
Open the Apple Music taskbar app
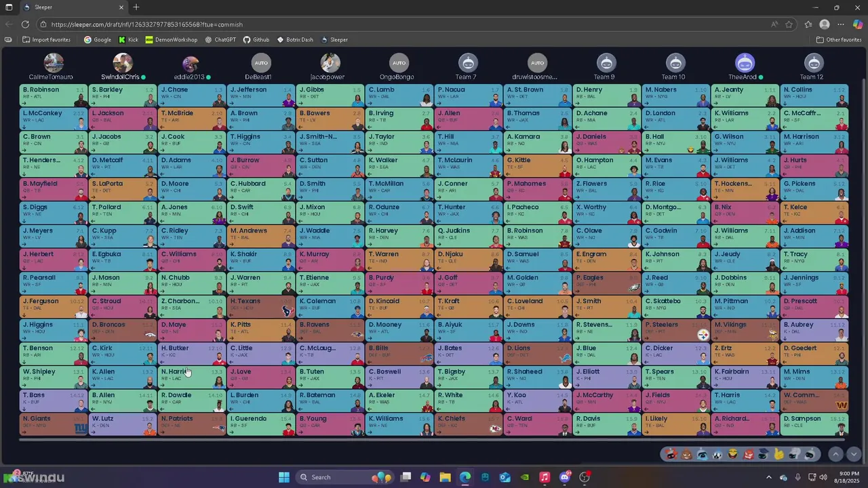[x=545, y=477]
